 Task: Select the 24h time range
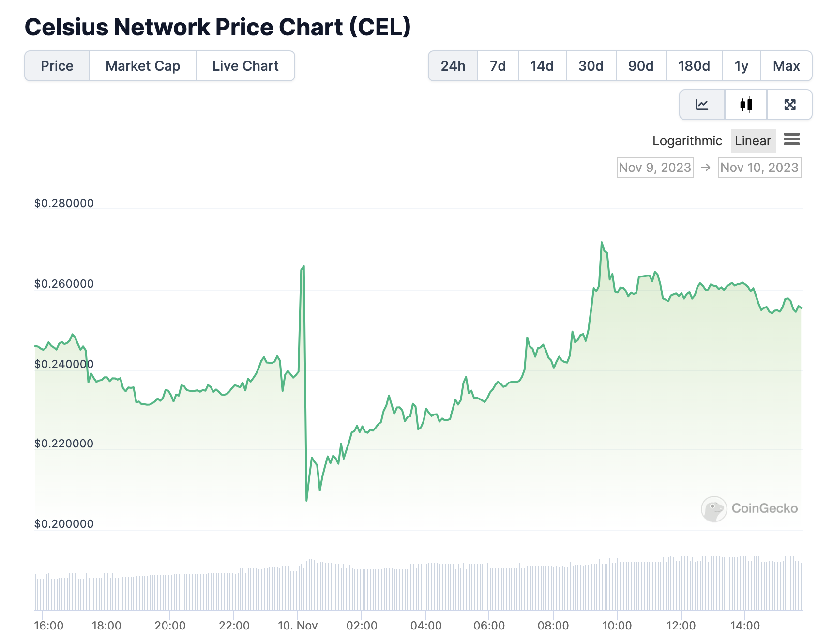tap(453, 66)
